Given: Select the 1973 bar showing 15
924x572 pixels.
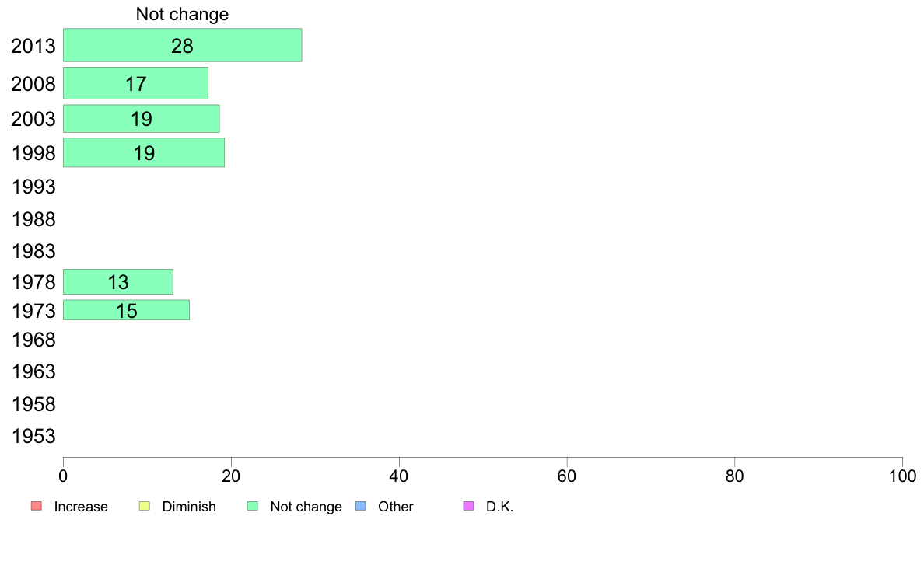Looking at the screenshot, I should (126, 310).
